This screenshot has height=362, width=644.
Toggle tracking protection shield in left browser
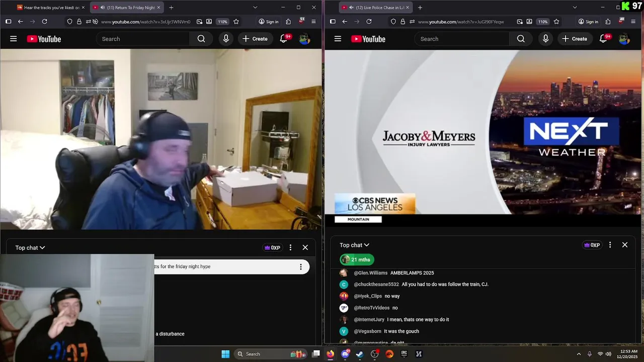(x=69, y=22)
